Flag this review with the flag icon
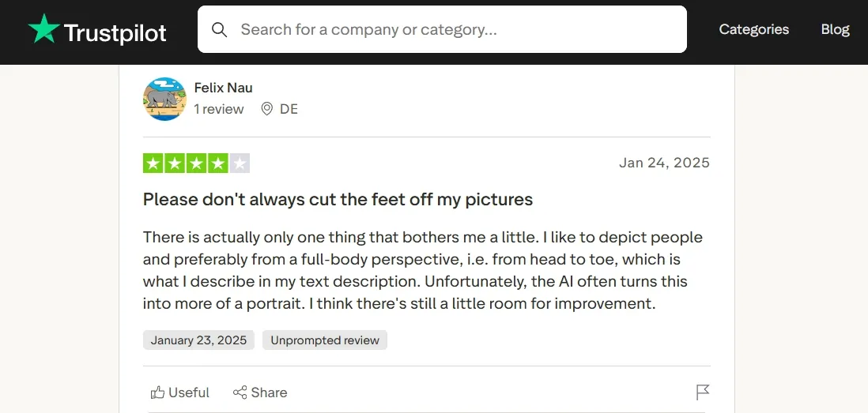The image size is (868, 413). click(x=703, y=392)
